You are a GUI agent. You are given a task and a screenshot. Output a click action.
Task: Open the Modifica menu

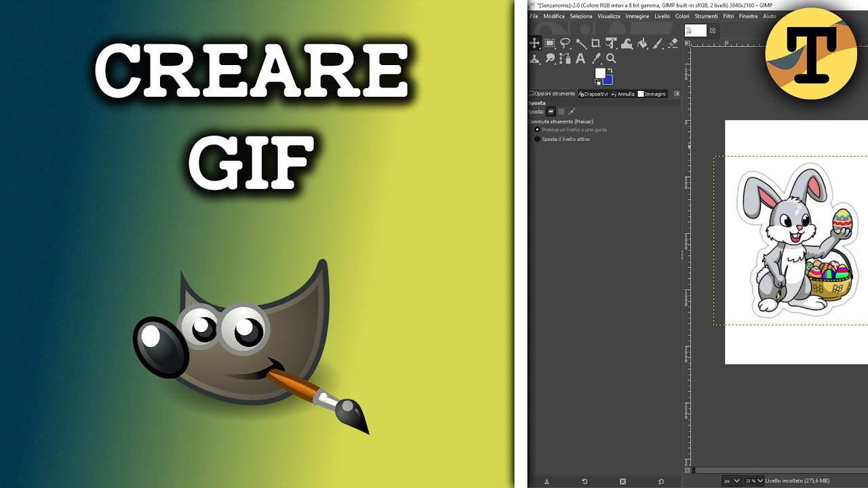coord(554,16)
